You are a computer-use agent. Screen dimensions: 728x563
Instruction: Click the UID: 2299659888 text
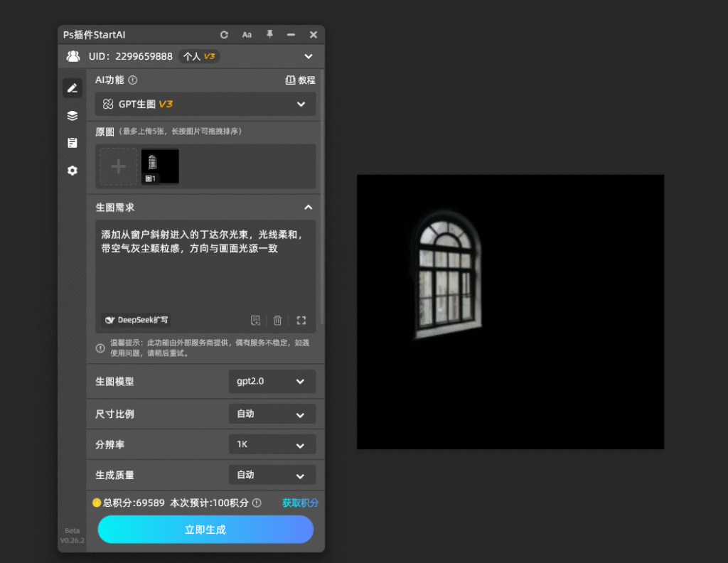[131, 56]
